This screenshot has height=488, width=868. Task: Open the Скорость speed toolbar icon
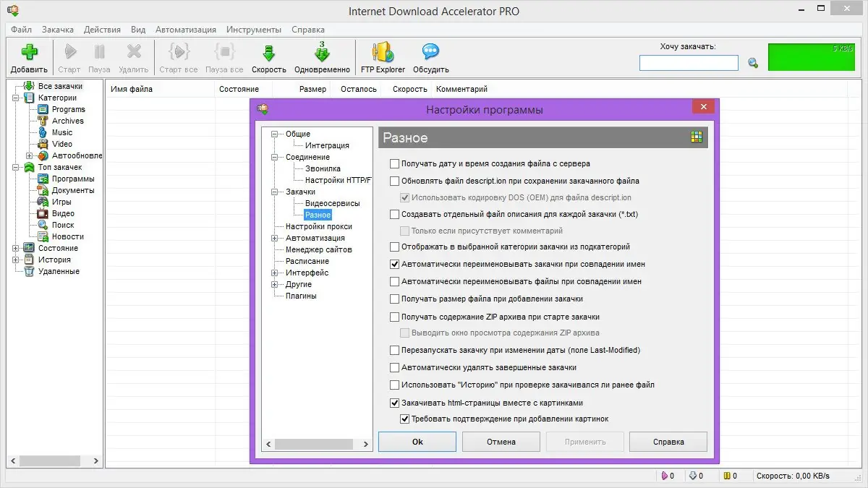click(x=268, y=53)
